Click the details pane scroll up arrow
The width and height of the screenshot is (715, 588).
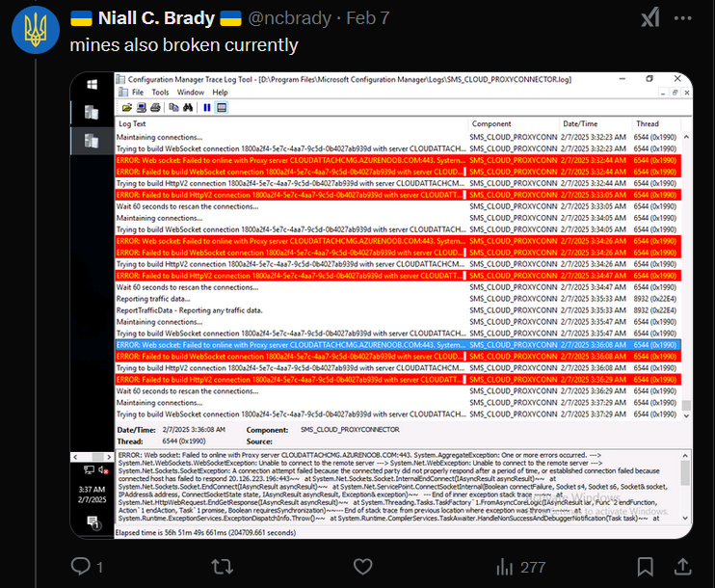[x=685, y=455]
